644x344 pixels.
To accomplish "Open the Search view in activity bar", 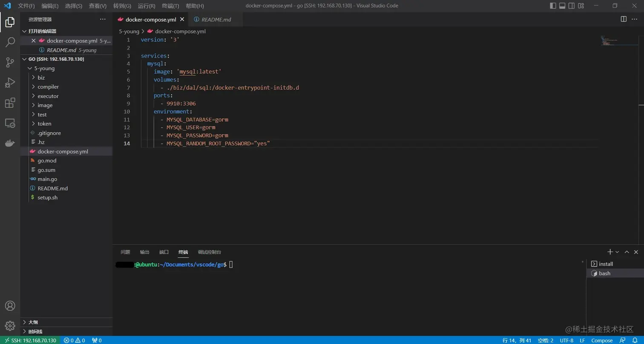I will tap(10, 42).
